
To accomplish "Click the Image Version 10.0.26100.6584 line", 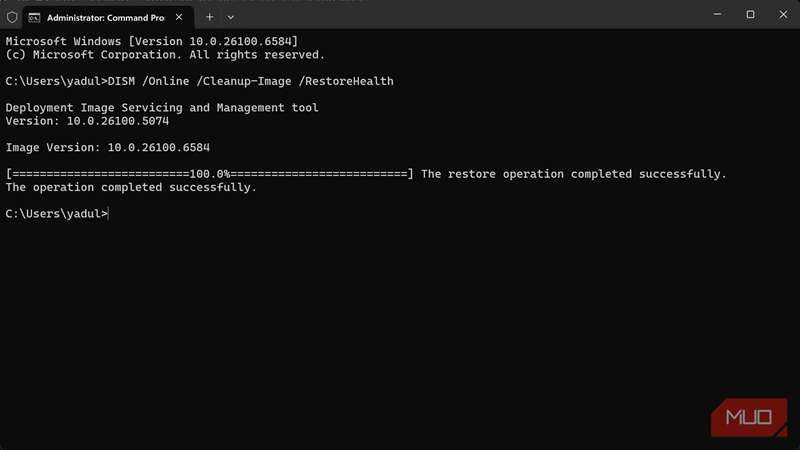I will (107, 147).
